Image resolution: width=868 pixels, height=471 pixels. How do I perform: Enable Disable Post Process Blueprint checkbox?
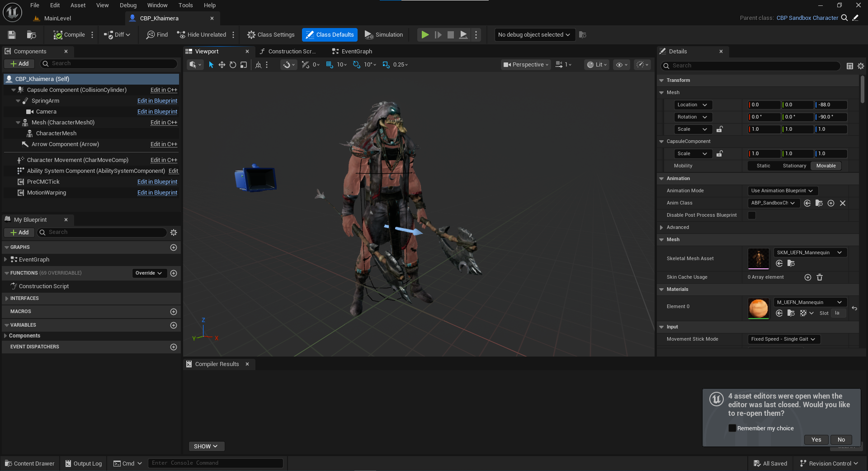point(752,215)
